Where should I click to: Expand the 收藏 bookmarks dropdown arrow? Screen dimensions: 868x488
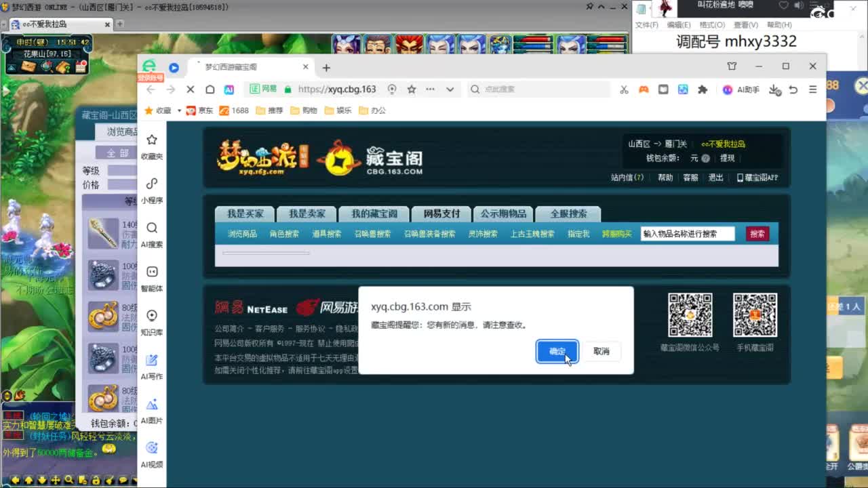pos(179,110)
